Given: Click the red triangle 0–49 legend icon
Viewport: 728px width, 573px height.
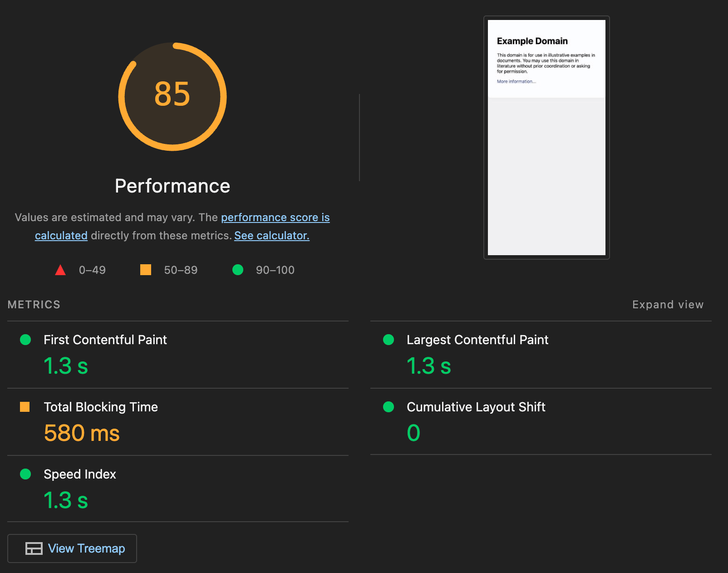Looking at the screenshot, I should point(60,271).
